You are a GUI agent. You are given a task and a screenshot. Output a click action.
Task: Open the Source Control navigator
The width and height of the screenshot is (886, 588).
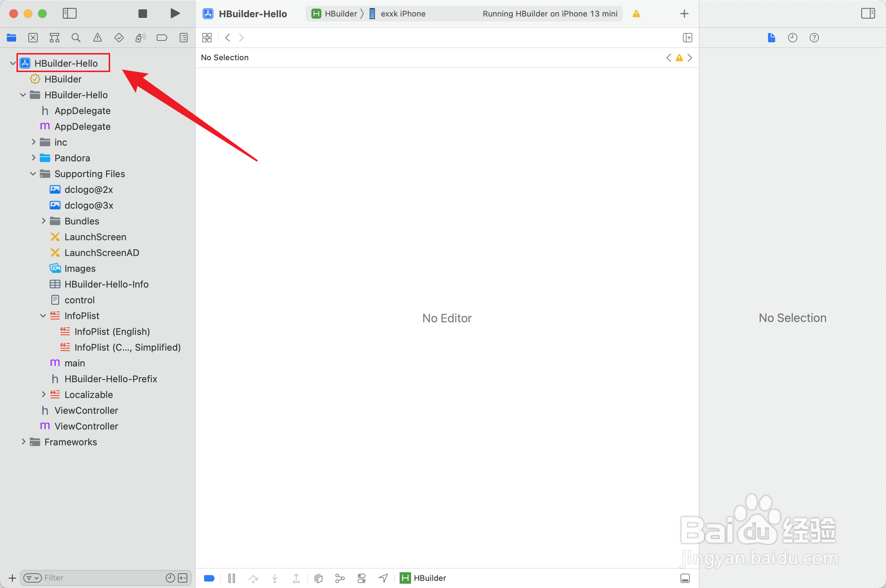click(x=33, y=38)
